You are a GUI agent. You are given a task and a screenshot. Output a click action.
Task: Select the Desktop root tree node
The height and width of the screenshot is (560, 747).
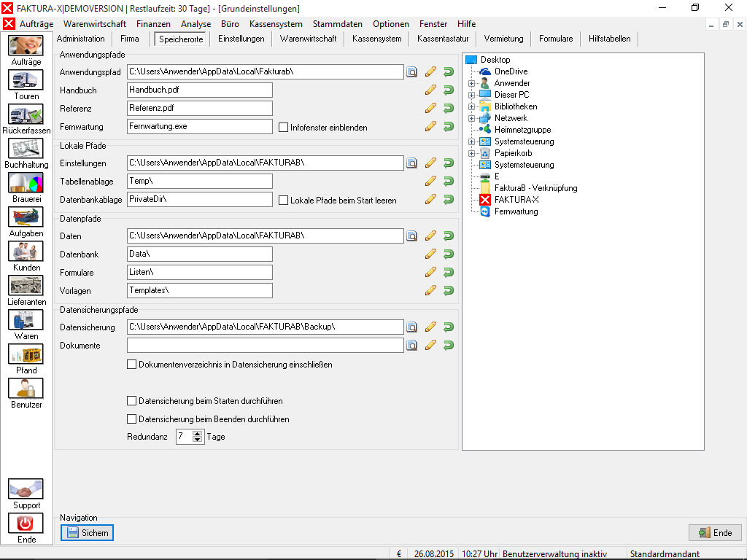(x=495, y=60)
